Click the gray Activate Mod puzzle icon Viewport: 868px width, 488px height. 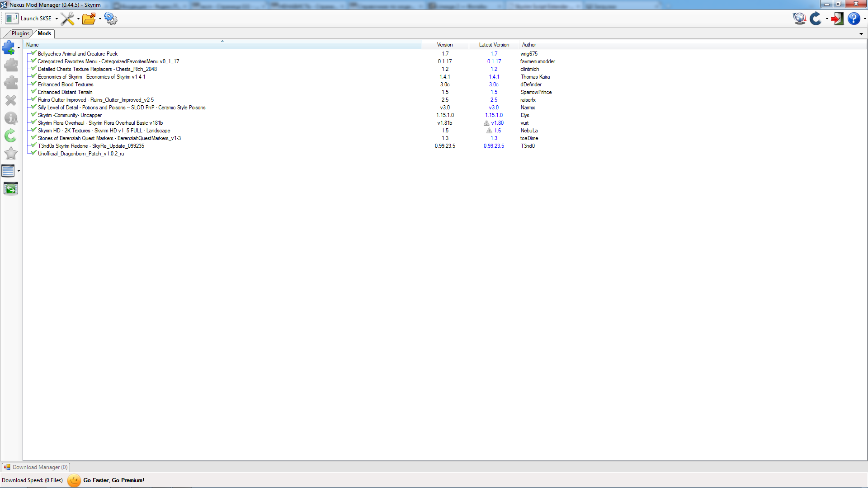click(x=11, y=65)
